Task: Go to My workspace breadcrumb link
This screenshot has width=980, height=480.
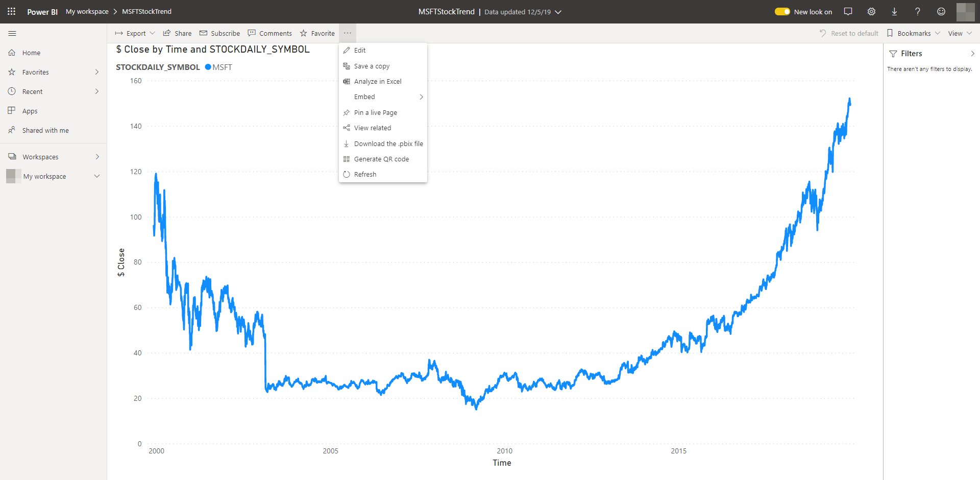Action: tap(87, 11)
